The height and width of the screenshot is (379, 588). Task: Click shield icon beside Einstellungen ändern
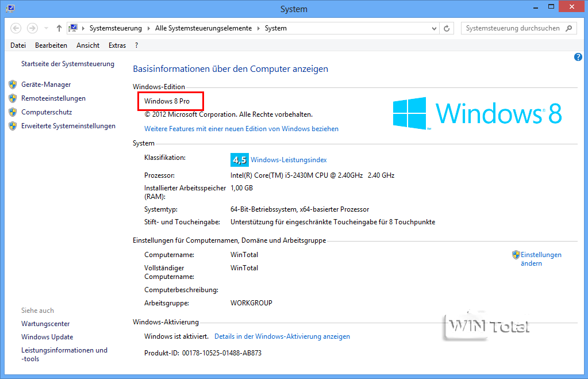pyautogui.click(x=516, y=255)
